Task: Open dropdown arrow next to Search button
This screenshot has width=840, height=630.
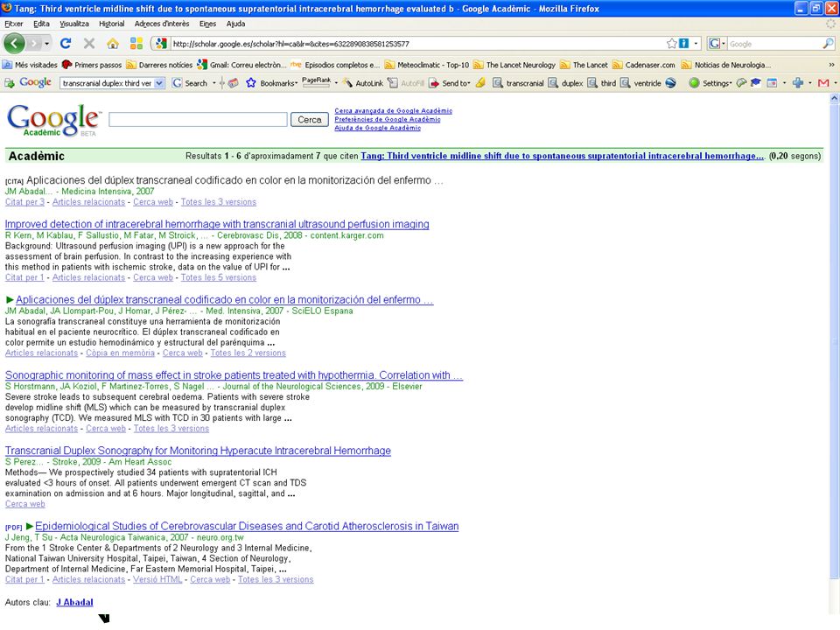Action: [x=213, y=83]
